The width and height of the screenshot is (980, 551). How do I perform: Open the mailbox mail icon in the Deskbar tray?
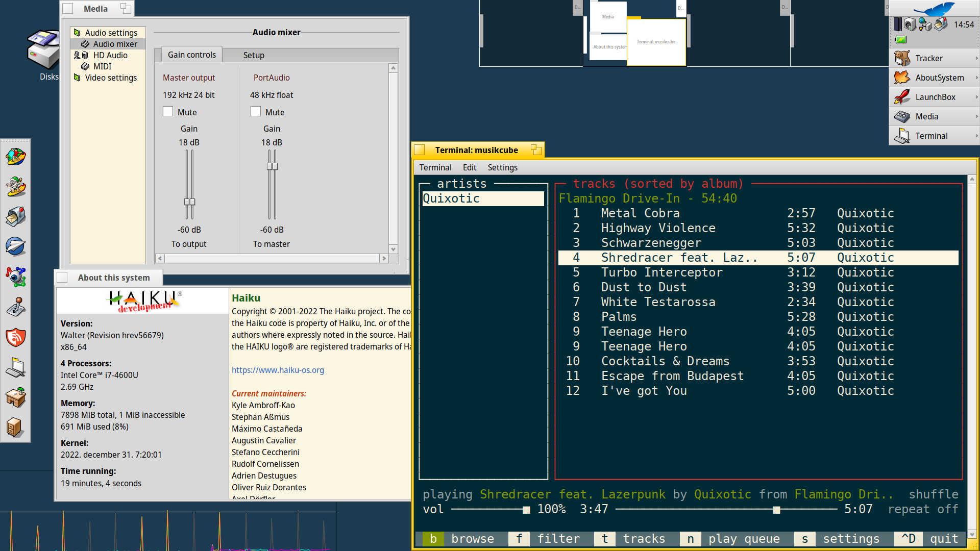click(941, 24)
